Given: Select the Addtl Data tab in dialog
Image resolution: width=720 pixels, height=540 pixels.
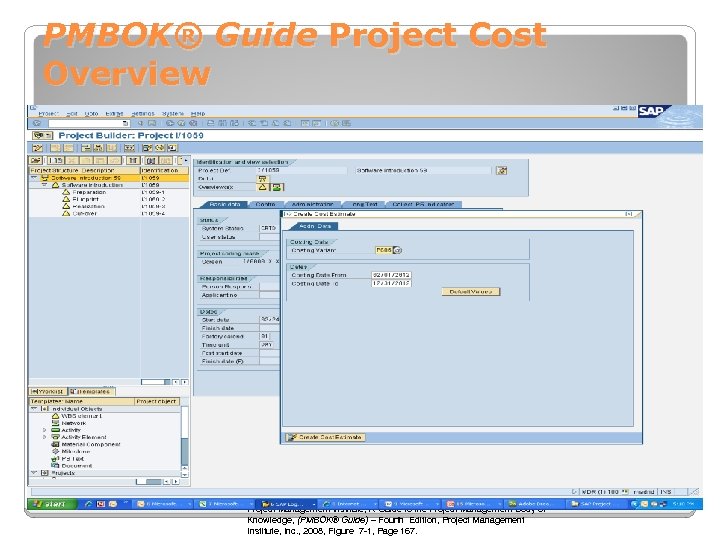Looking at the screenshot, I should tap(314, 226).
